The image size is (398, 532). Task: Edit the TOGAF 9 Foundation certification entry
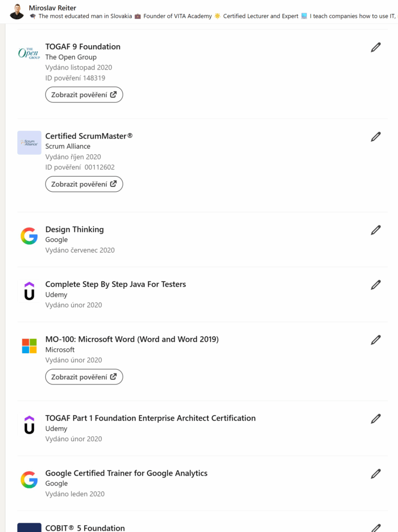tap(376, 47)
